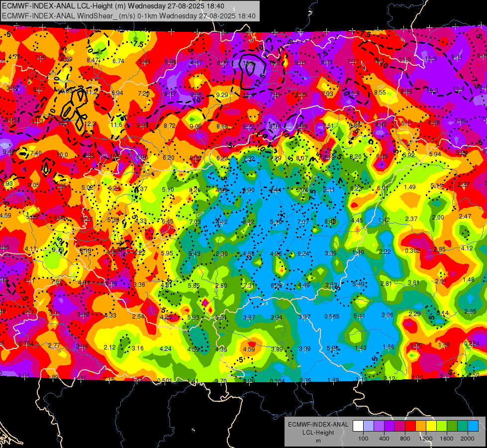Click the map value '3.61'
Viewport: 487px width, 448px height.
pyautogui.click(x=414, y=283)
